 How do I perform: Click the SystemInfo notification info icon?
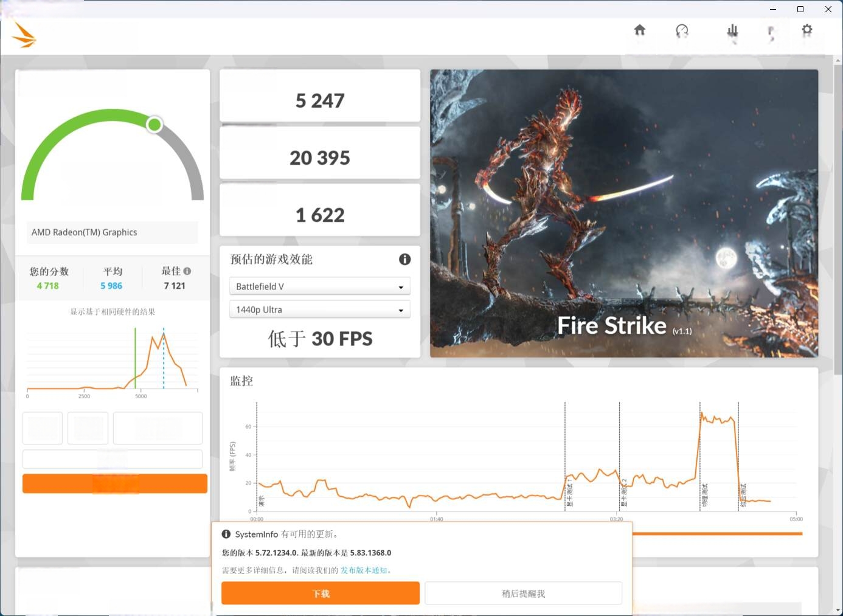[x=226, y=534]
